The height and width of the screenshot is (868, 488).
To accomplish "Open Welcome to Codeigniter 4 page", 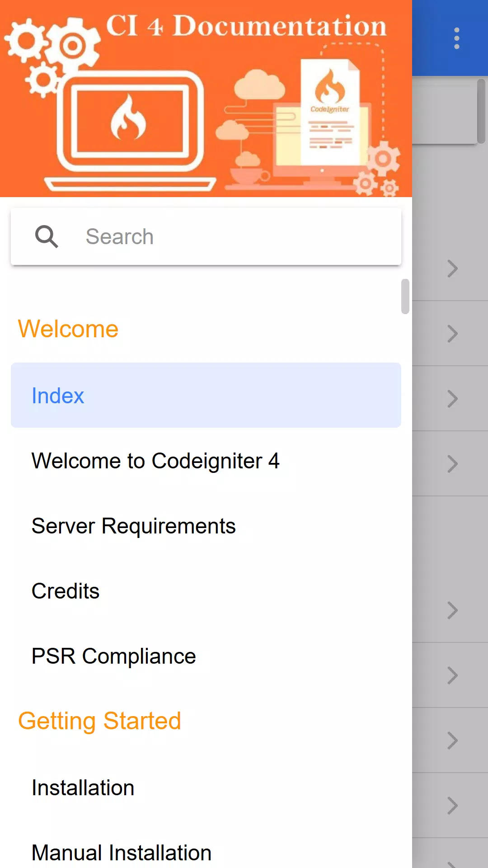I will coord(206,461).
